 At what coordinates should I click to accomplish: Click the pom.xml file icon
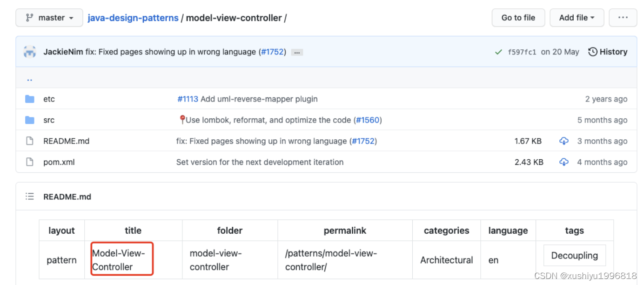pyautogui.click(x=30, y=162)
